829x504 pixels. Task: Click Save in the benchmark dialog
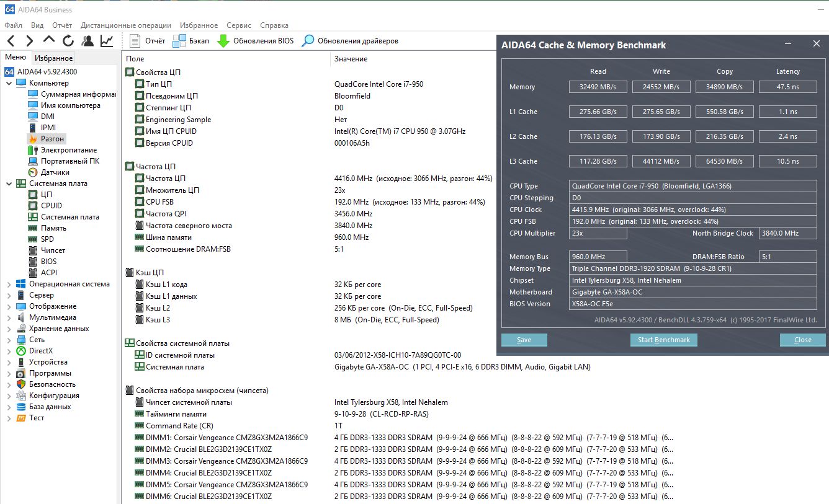coord(524,340)
